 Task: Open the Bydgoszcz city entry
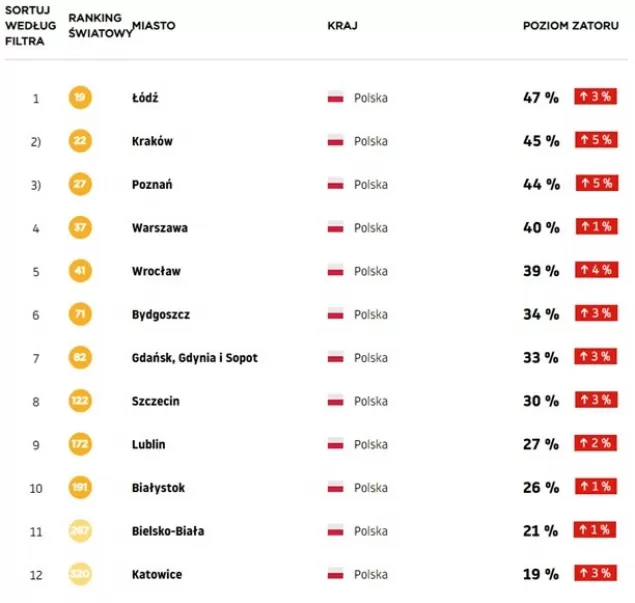[161, 315]
